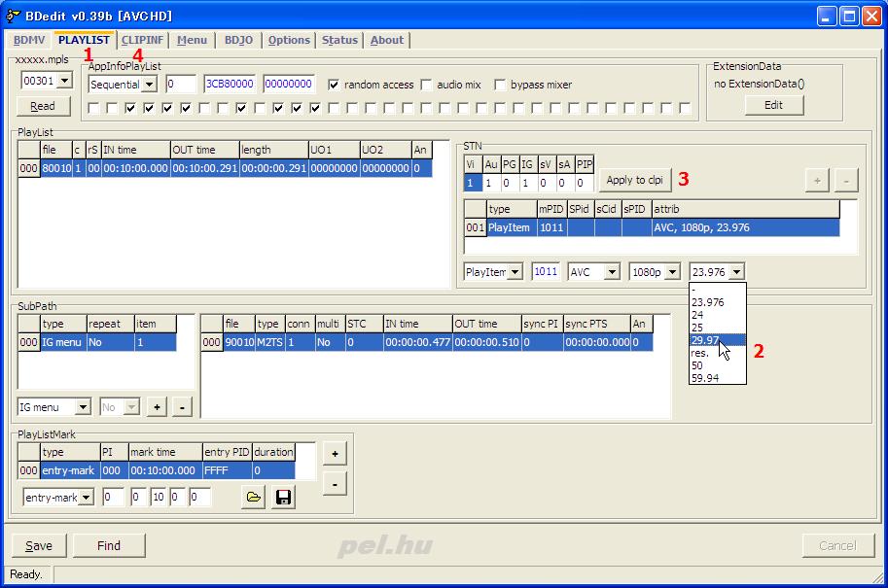Switch to the Options tab
Image resolution: width=888 pixels, height=588 pixels.
coord(289,40)
